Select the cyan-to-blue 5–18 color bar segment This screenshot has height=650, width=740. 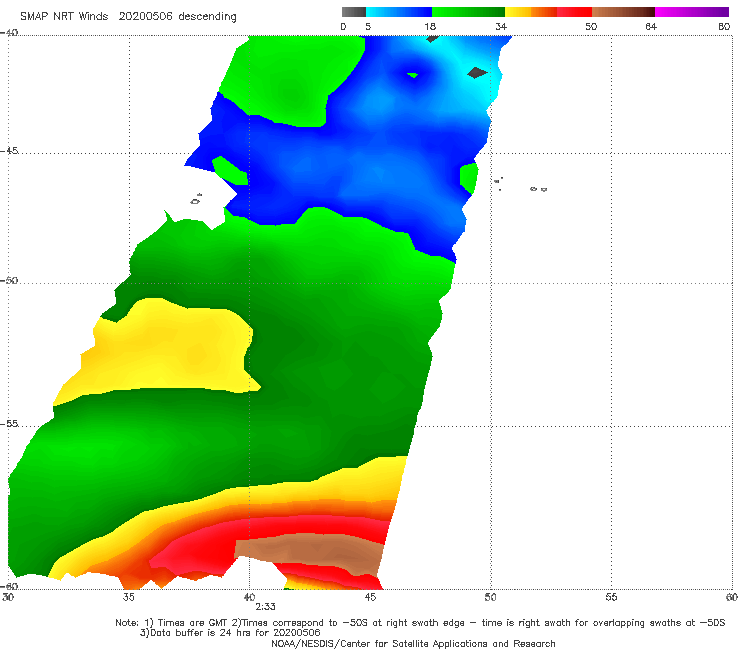point(399,12)
